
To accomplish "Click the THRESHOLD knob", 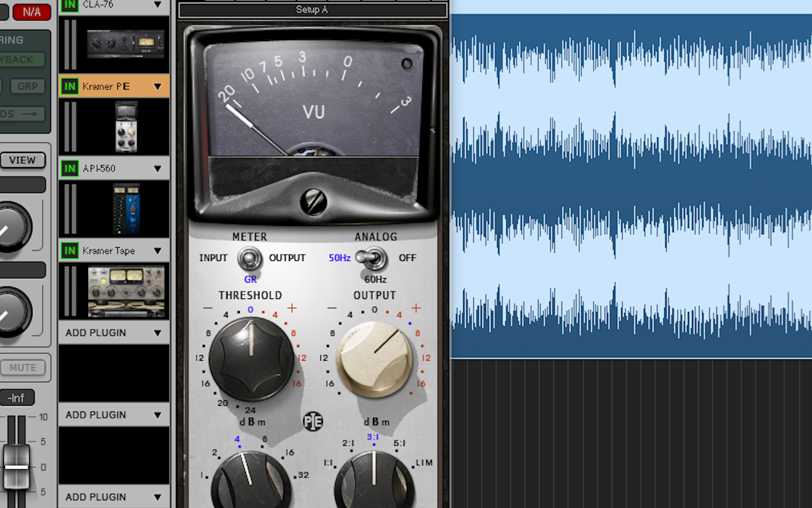I will click(x=251, y=359).
